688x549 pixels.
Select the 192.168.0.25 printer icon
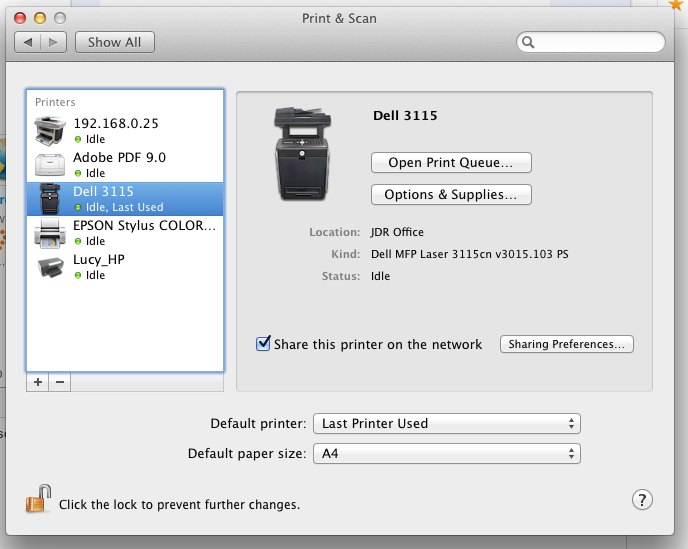[50, 131]
